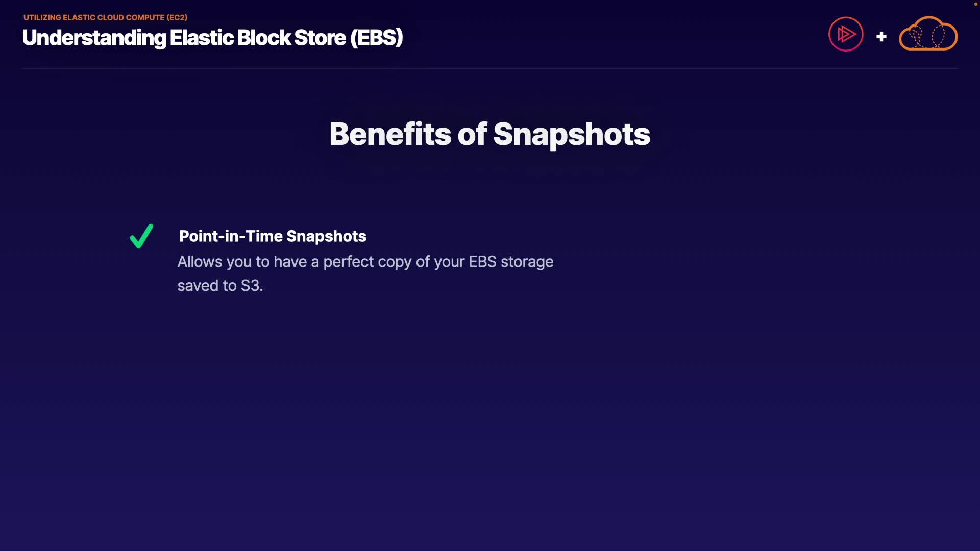Click the orange 'Utilizing Elastic Cloud Compute' label
Screen dimensions: 980x551
point(105,17)
